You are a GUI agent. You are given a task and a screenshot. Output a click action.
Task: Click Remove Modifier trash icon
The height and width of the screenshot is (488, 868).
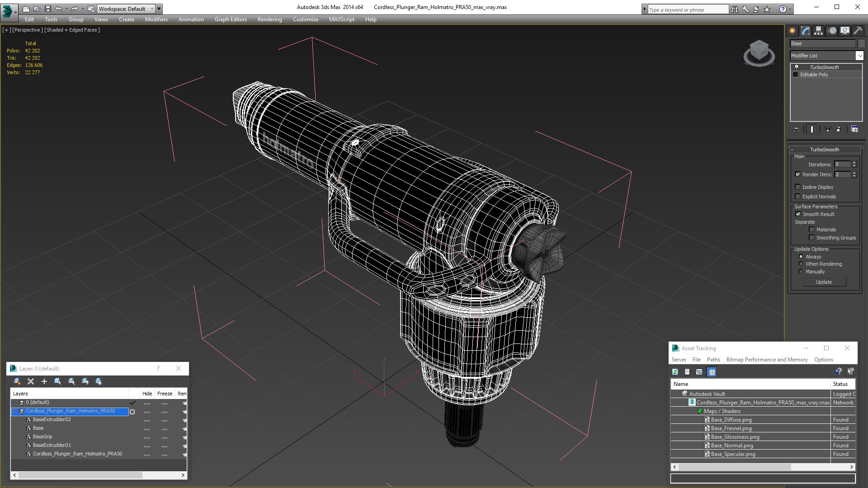point(839,129)
